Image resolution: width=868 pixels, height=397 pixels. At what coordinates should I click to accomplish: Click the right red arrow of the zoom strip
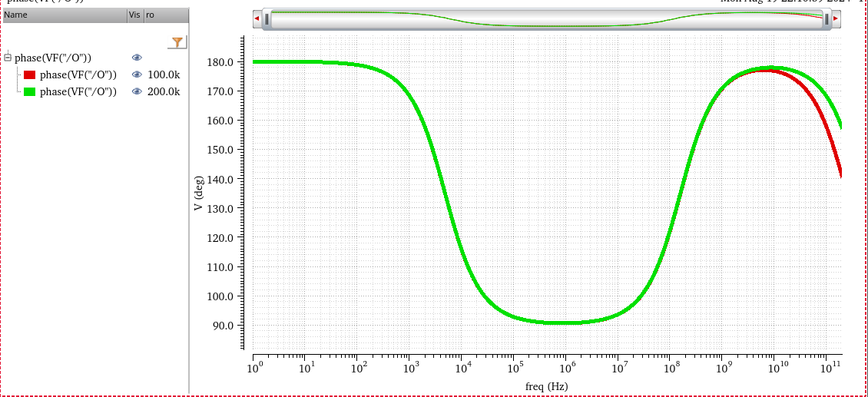837,19
